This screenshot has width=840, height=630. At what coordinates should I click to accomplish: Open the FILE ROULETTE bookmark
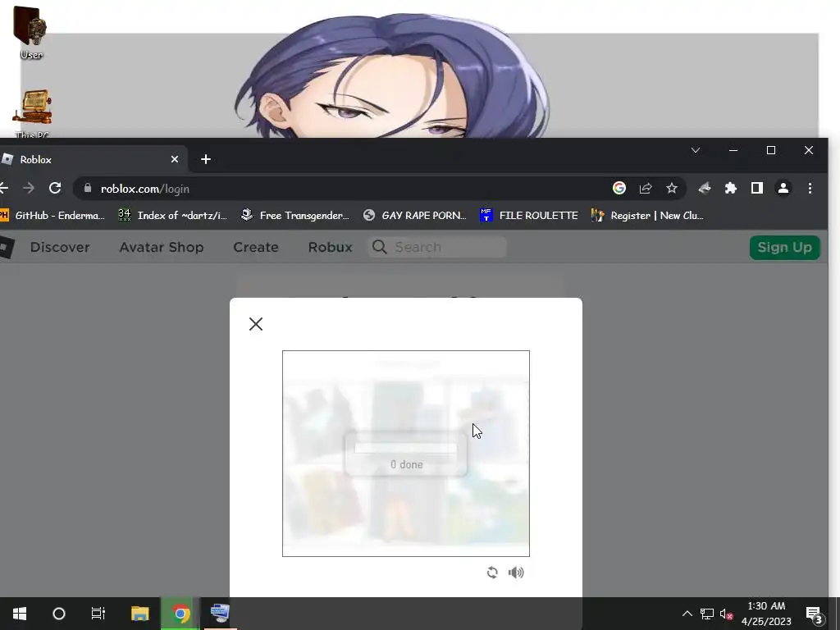click(529, 216)
